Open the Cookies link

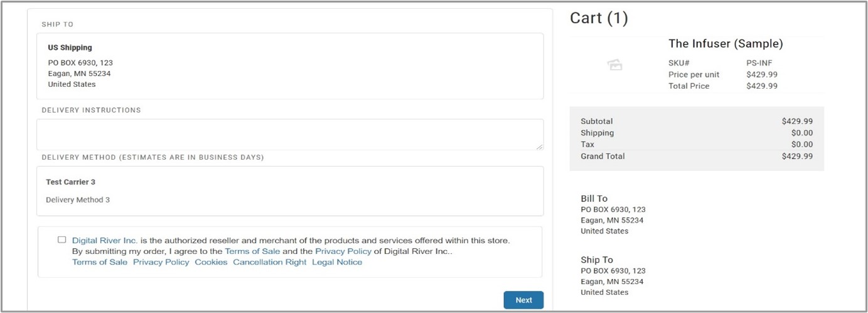[x=211, y=262]
